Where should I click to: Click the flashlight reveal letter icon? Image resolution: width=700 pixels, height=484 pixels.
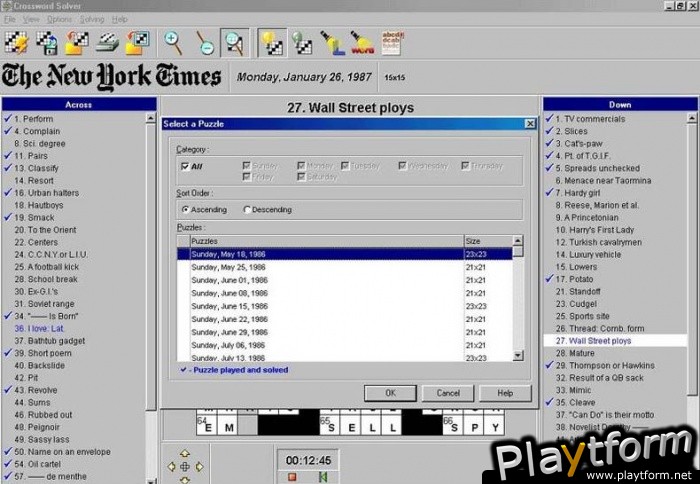(333, 42)
